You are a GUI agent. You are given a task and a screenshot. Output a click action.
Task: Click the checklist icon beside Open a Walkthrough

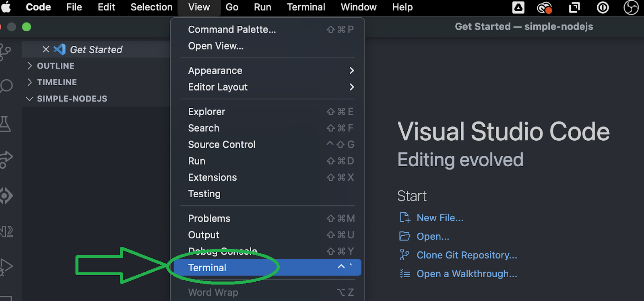pyautogui.click(x=405, y=274)
